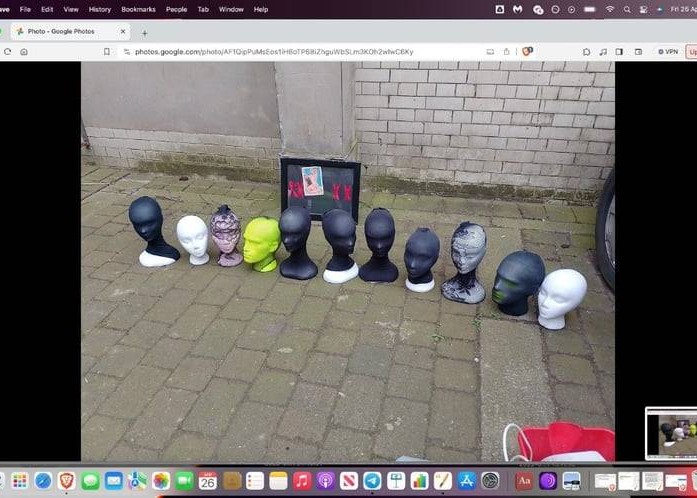Viewport: 697px width, 498px height.
Task: Click the Update button at toolbar edge
Action: [691, 51]
